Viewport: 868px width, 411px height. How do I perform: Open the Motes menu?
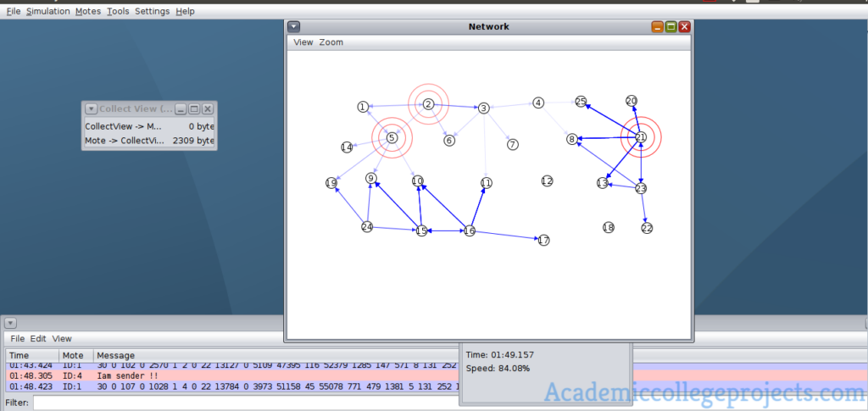88,11
